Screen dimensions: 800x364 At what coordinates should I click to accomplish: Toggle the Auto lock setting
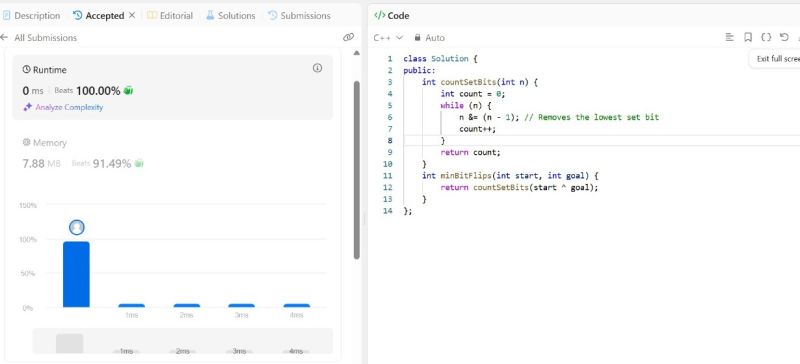429,38
